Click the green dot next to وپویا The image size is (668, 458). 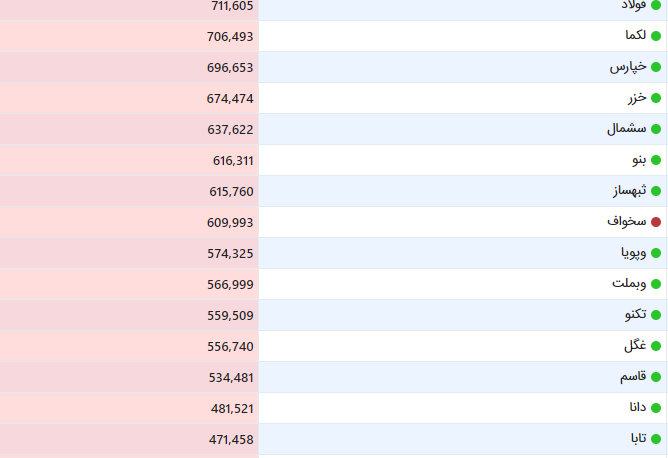[x=656, y=253]
